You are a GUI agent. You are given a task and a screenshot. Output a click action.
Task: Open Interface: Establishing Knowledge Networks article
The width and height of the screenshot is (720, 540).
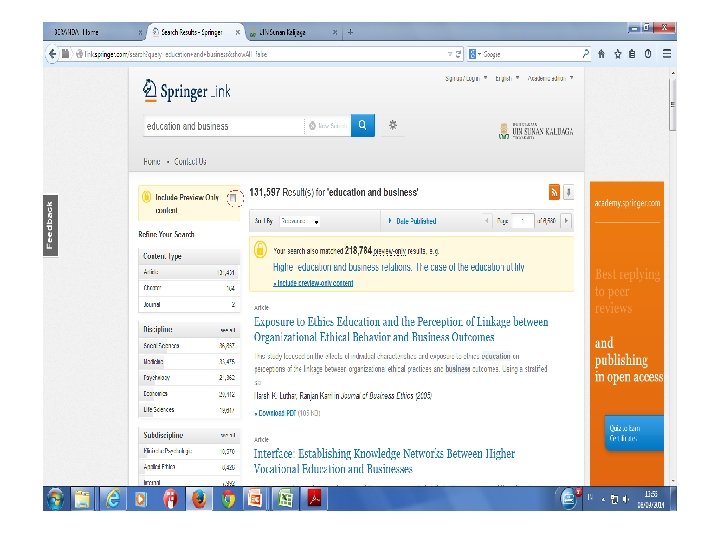(384, 461)
